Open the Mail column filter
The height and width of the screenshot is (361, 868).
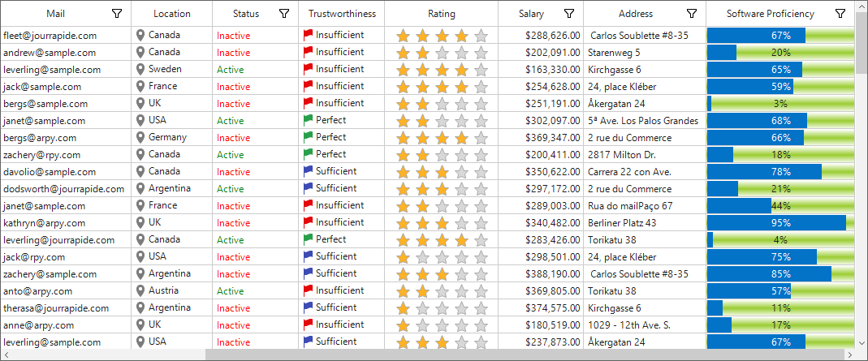[x=117, y=14]
